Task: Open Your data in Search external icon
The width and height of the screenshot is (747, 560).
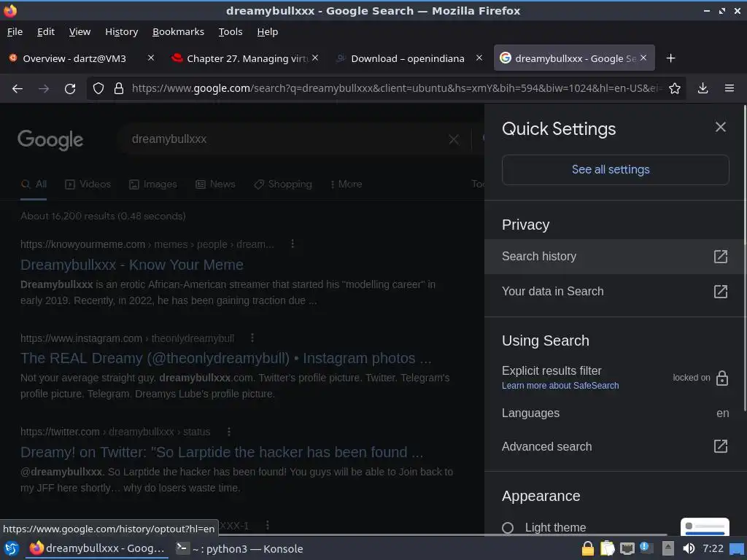Action: point(720,292)
